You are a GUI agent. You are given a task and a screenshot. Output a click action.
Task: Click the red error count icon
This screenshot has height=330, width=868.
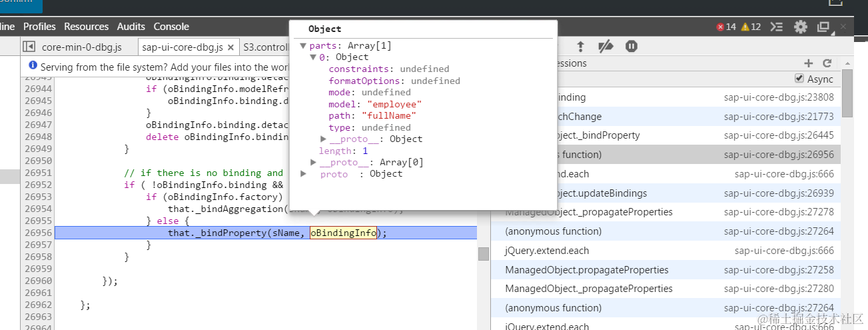[720, 27]
